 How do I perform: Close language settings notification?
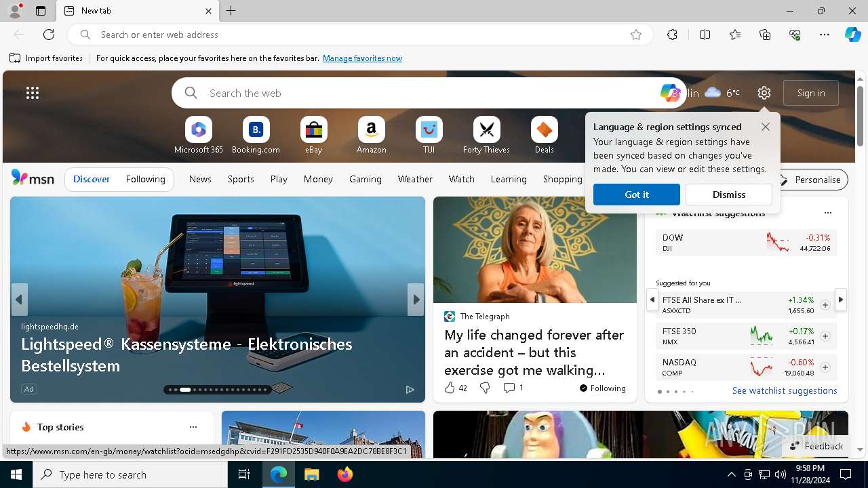[766, 127]
